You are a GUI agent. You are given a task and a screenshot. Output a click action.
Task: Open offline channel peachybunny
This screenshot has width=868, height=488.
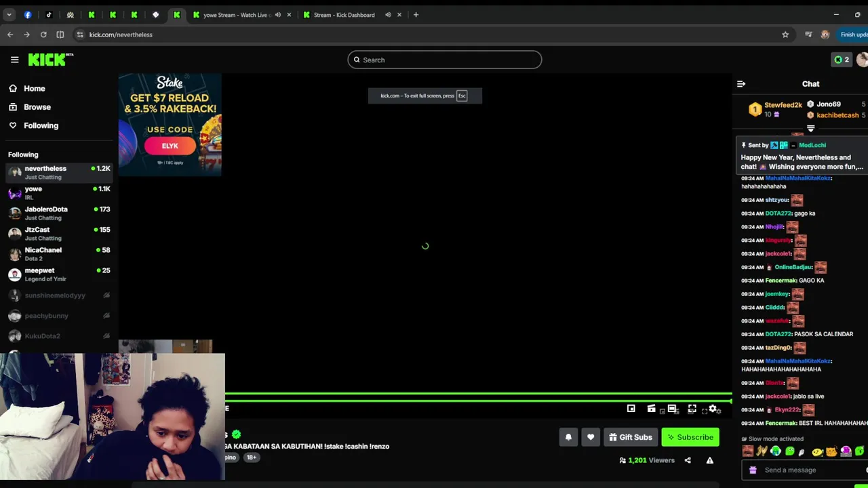pos(59,316)
